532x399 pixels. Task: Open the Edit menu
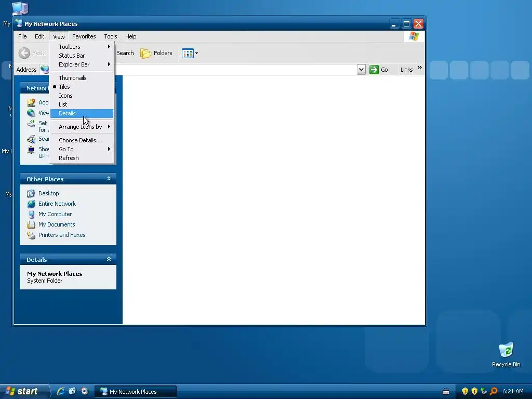(x=39, y=36)
